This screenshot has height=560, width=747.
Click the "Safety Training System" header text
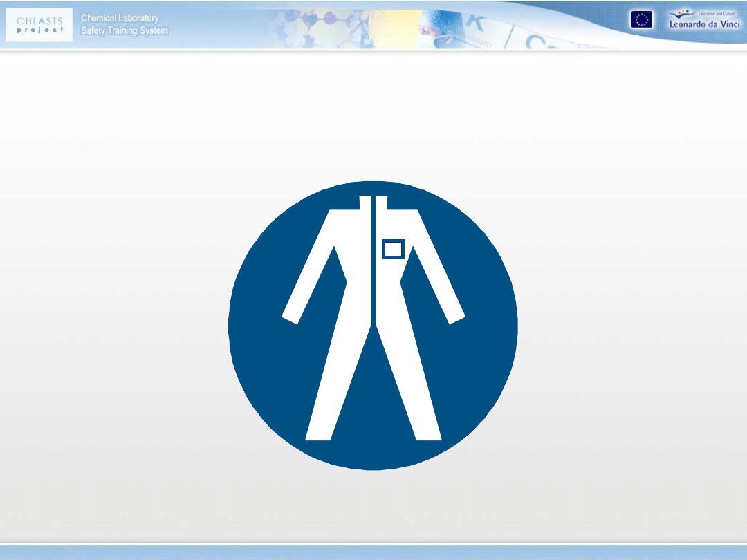click(x=124, y=30)
